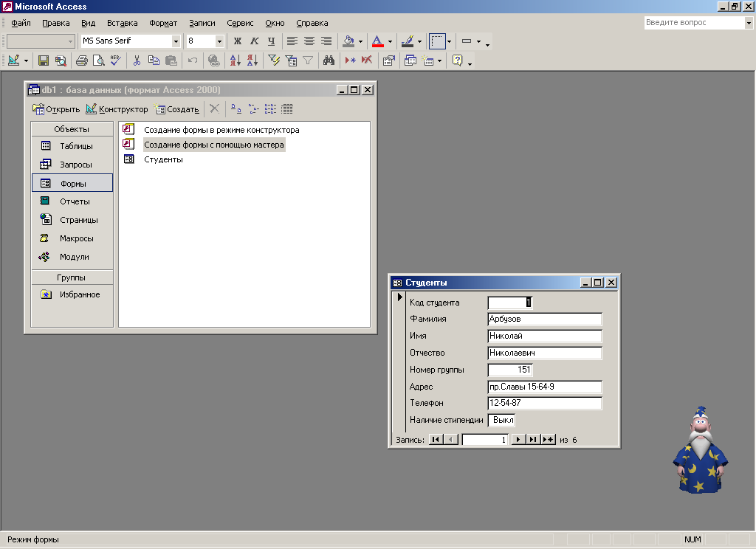
Task: Click the Apply Filter funnel icon
Action: click(308, 61)
